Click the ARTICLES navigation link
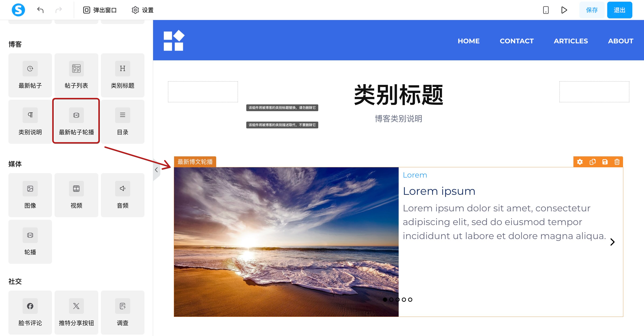Screen dimensions: 644x336 [x=571, y=41]
